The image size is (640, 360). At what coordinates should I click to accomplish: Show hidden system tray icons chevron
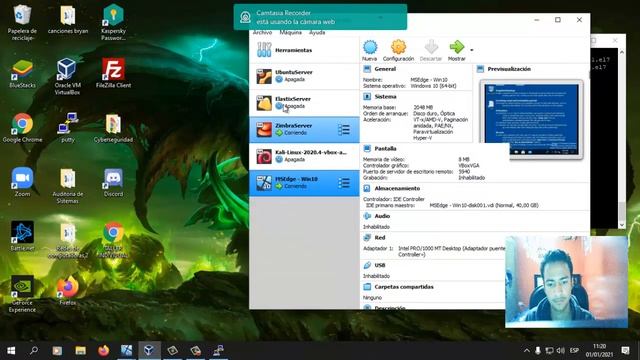tap(527, 351)
